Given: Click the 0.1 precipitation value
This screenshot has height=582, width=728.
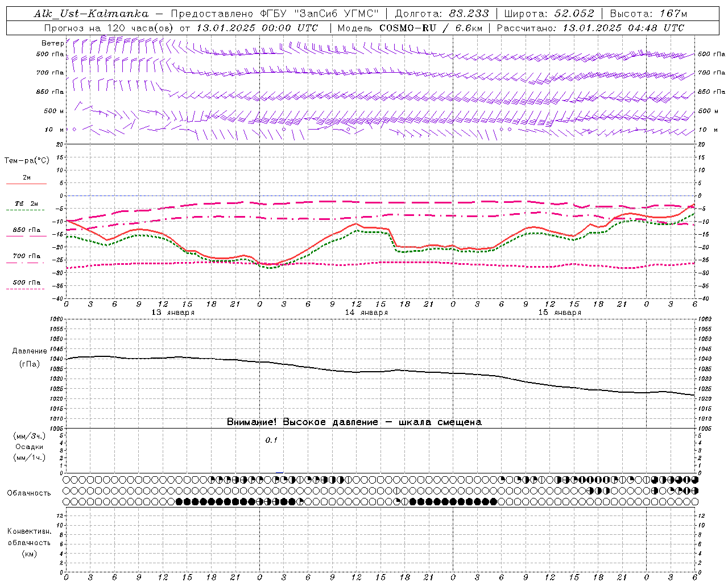Looking at the screenshot, I should point(271,440).
